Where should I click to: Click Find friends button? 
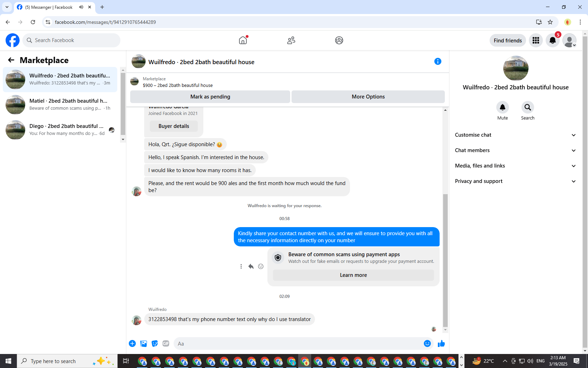(x=507, y=40)
